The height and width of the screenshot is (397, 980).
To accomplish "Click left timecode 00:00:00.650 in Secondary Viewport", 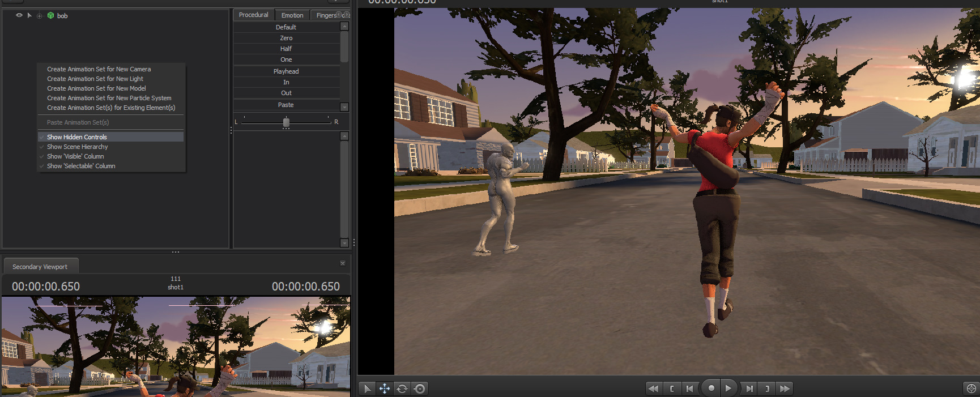I will pos(46,287).
